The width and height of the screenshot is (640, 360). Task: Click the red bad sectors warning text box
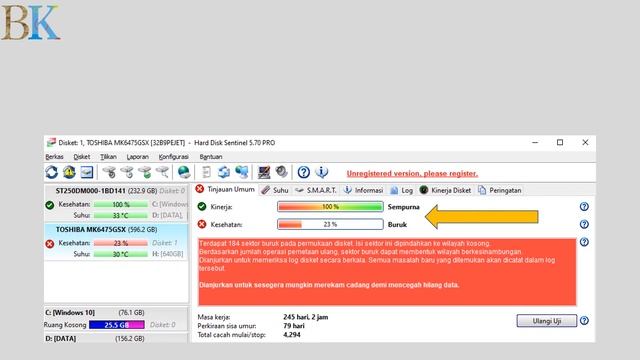(x=387, y=272)
